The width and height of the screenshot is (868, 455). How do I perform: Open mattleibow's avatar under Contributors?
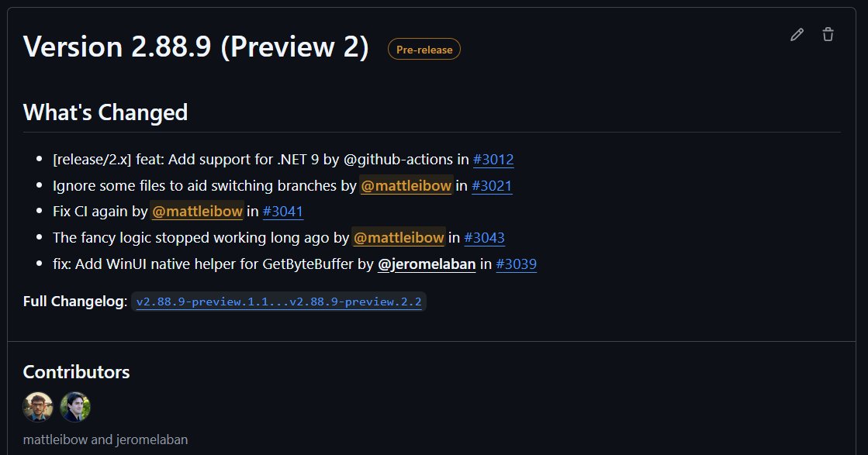click(38, 406)
